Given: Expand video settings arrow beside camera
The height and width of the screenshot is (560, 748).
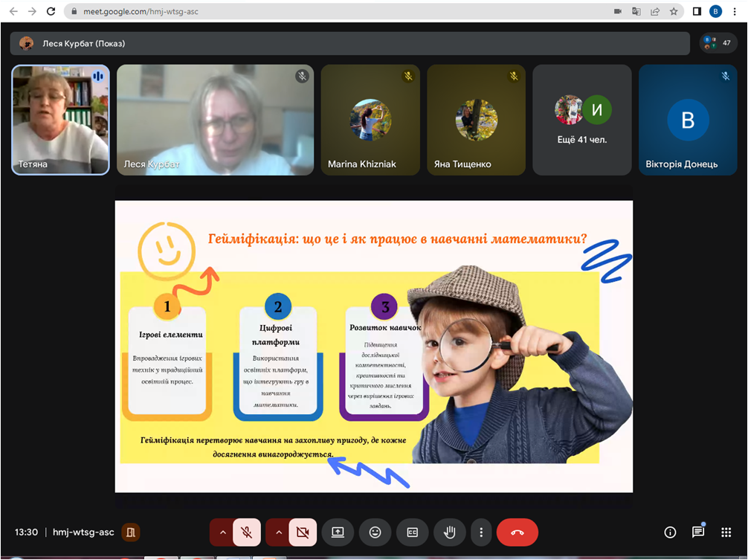Looking at the screenshot, I should pos(278,532).
